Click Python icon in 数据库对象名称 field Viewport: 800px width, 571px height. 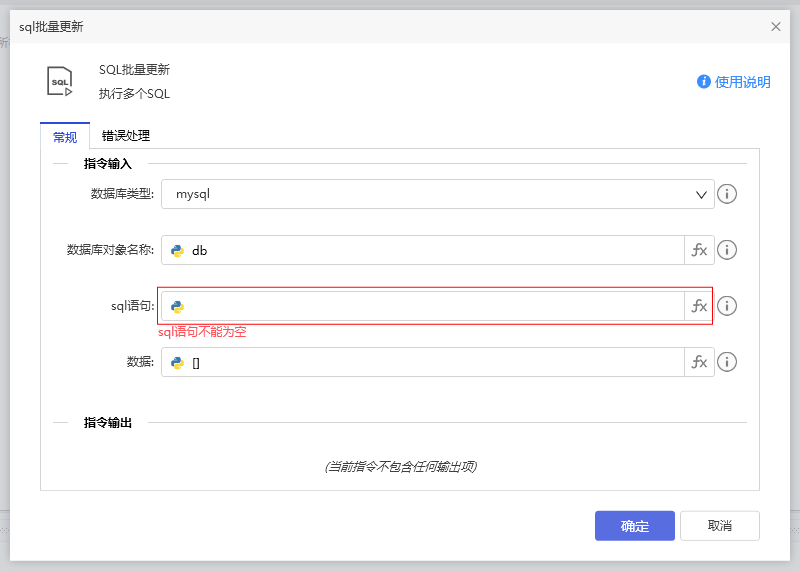(x=177, y=251)
